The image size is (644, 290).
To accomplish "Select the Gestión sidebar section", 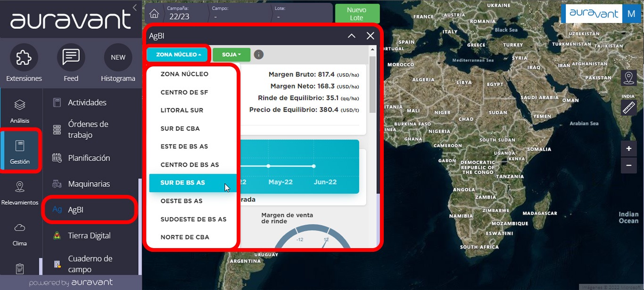I will pos(20,152).
